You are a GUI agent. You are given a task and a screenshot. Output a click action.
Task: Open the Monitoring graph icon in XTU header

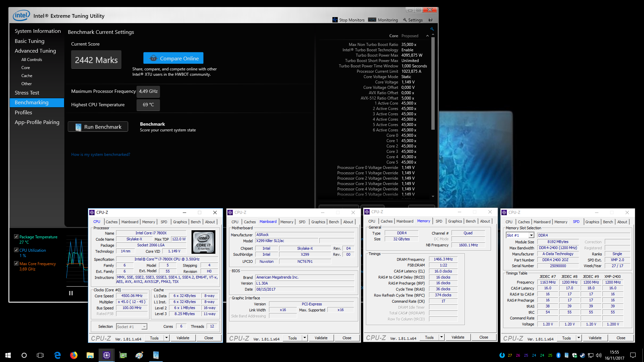(x=372, y=20)
